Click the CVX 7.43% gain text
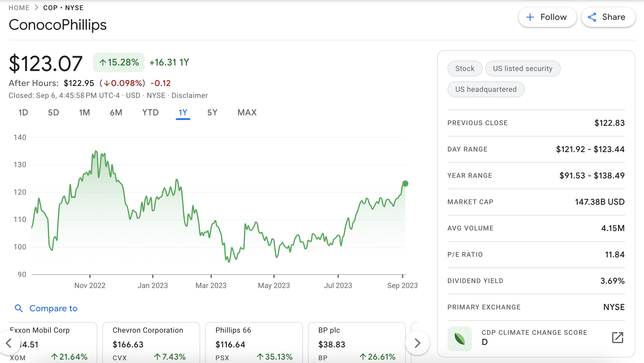644x363 pixels. pyautogui.click(x=170, y=357)
